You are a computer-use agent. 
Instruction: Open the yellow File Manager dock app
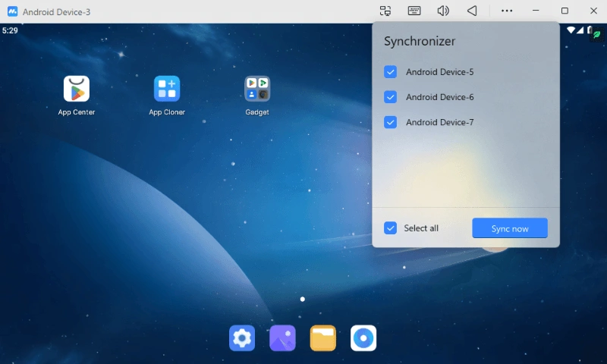click(323, 337)
